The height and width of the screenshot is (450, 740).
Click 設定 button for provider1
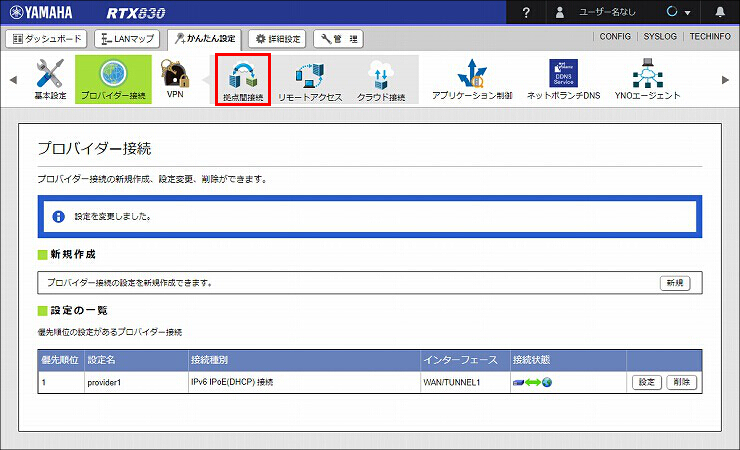click(x=647, y=382)
